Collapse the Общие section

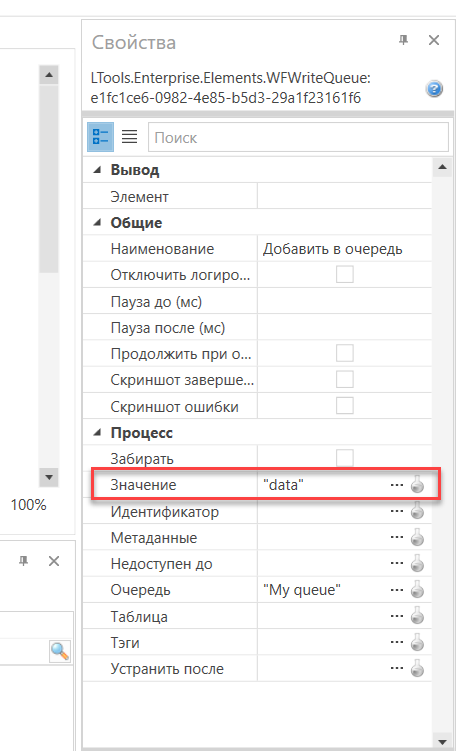tap(98, 222)
